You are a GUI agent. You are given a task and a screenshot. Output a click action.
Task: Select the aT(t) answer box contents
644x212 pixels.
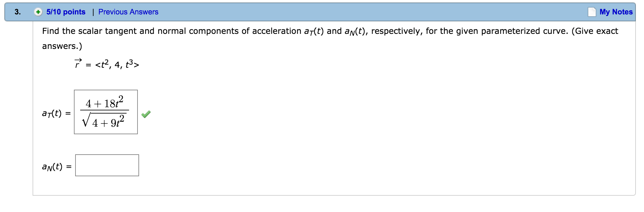pos(106,112)
